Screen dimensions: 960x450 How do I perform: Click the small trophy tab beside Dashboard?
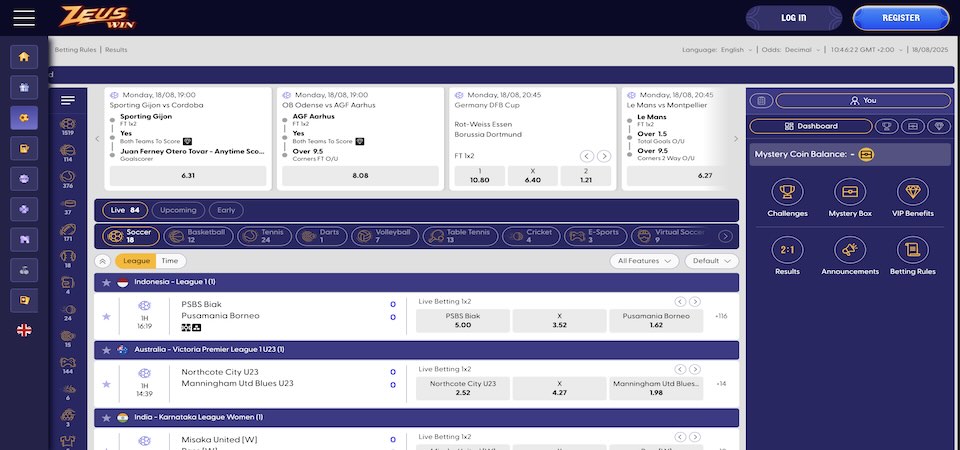tap(887, 126)
